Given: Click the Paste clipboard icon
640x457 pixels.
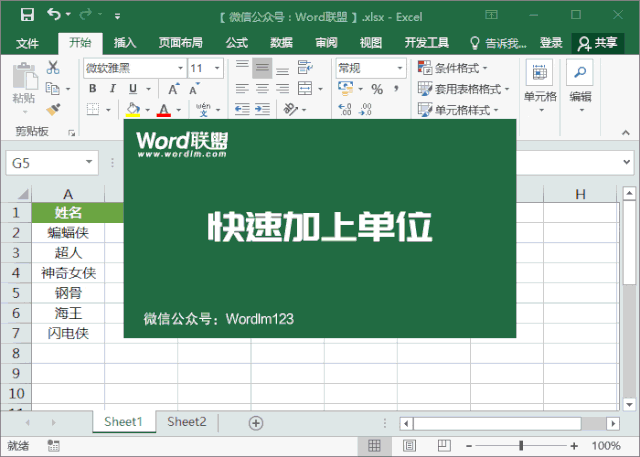Looking at the screenshot, I should pos(24,76).
